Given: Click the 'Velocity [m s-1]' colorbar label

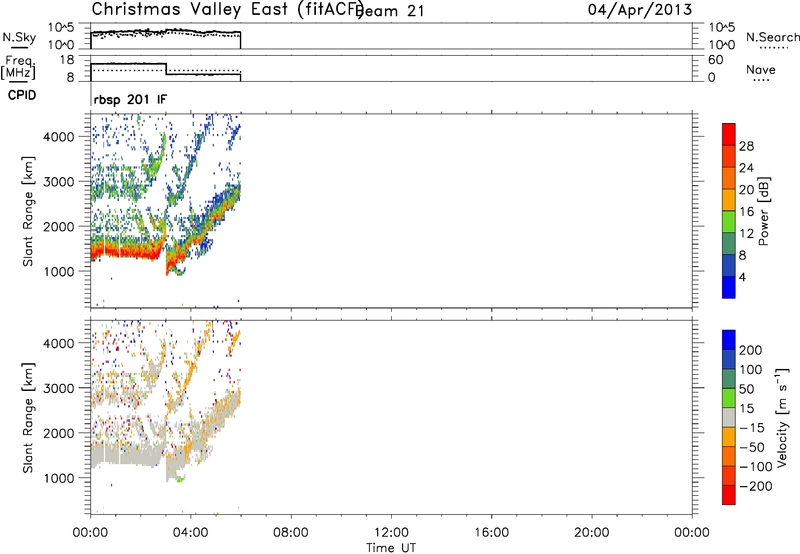Looking at the screenshot, I should 782,417.
